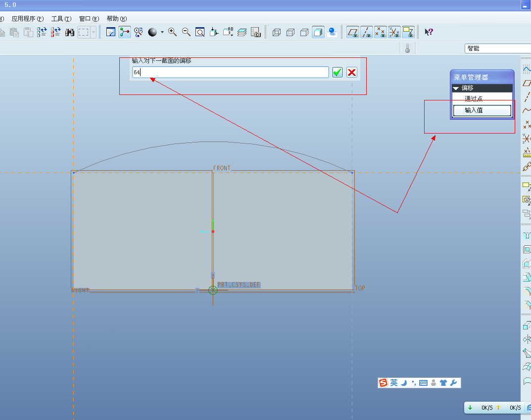The width and height of the screenshot is (531, 420).
Task: Toggle annotation element display
Action: point(408,32)
